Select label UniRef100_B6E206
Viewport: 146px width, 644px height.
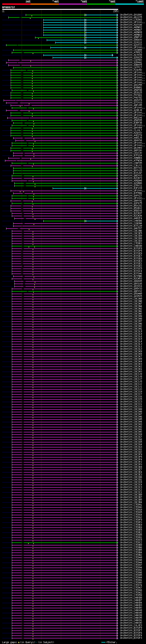[131, 118]
